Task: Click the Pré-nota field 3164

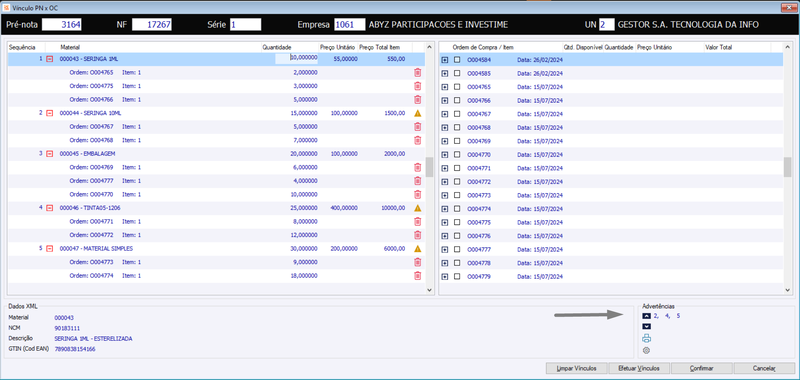Action: pyautogui.click(x=61, y=24)
